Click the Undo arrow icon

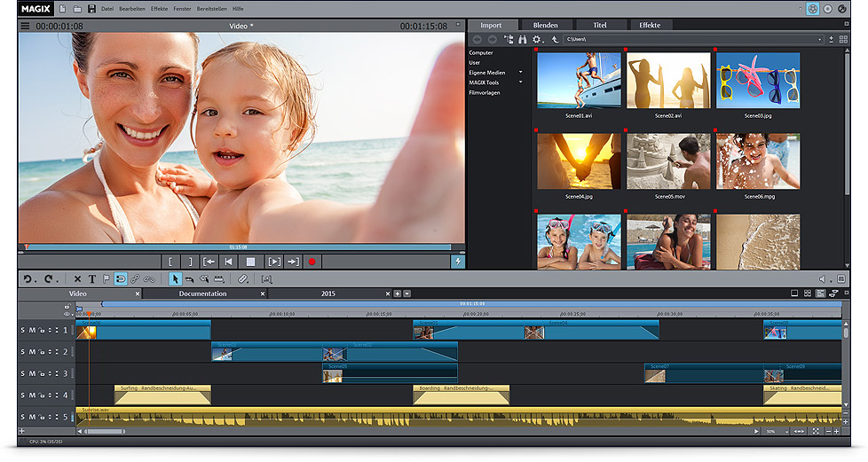(x=28, y=279)
